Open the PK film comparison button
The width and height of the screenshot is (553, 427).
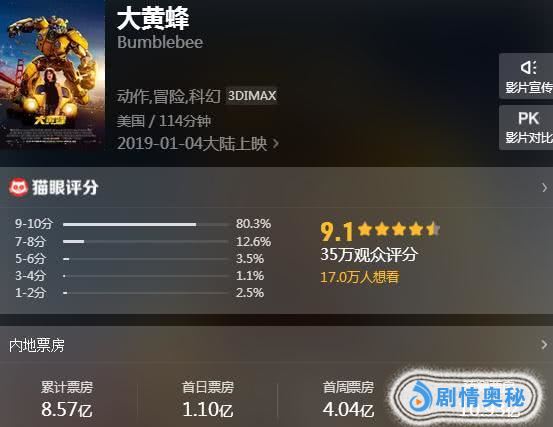click(x=526, y=127)
